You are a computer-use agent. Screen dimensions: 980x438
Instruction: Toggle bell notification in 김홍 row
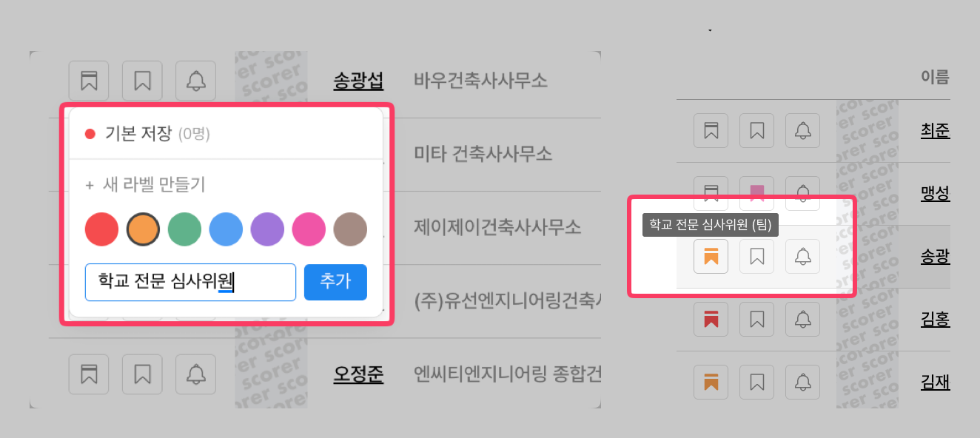[x=802, y=320]
